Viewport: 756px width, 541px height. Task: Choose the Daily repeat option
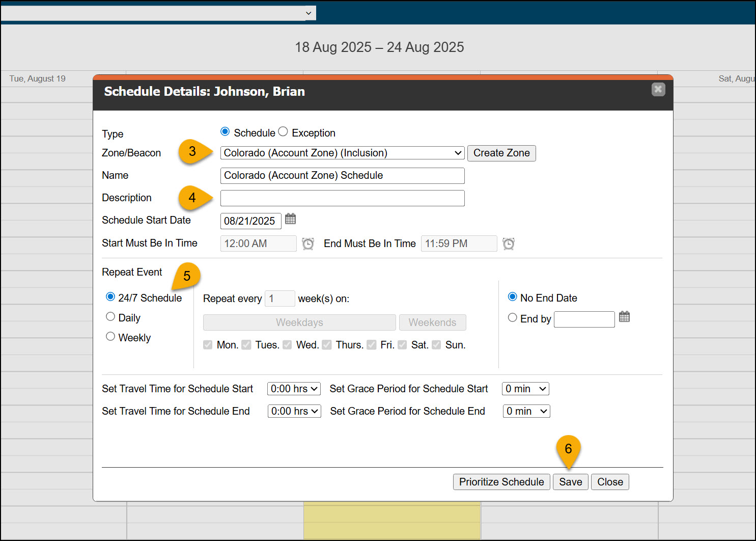coord(110,317)
